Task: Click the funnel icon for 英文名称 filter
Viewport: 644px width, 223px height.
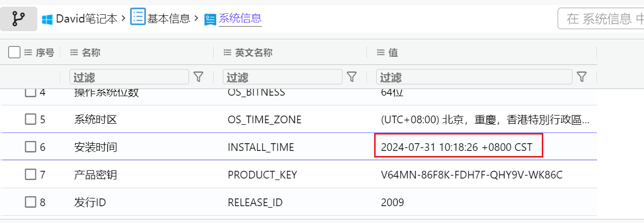Action: (352, 77)
